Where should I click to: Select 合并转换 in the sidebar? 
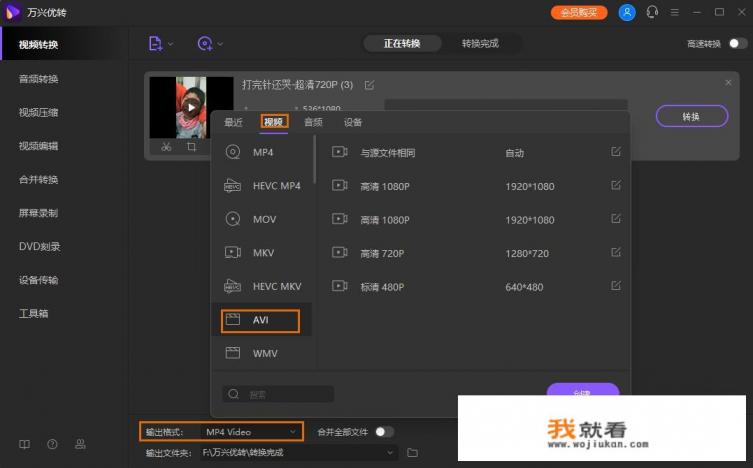(x=38, y=180)
